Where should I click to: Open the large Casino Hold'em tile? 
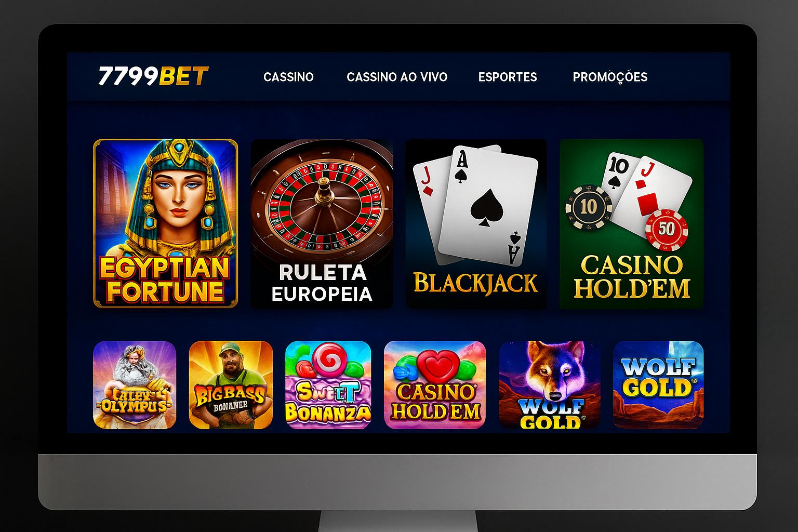(x=631, y=223)
